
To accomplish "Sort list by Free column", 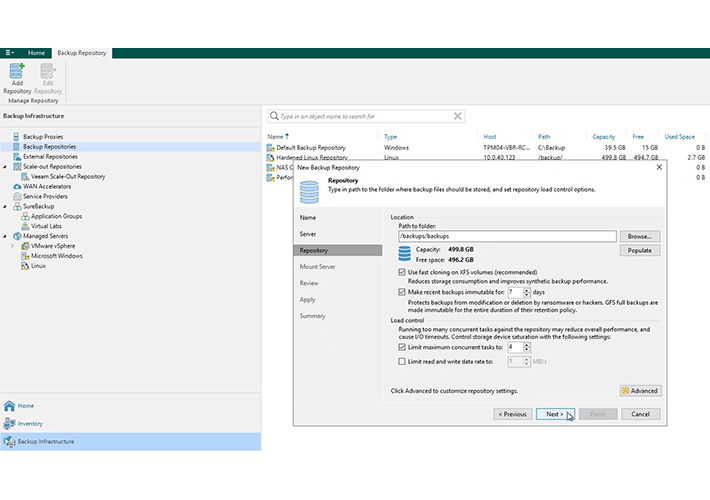I will [638, 136].
